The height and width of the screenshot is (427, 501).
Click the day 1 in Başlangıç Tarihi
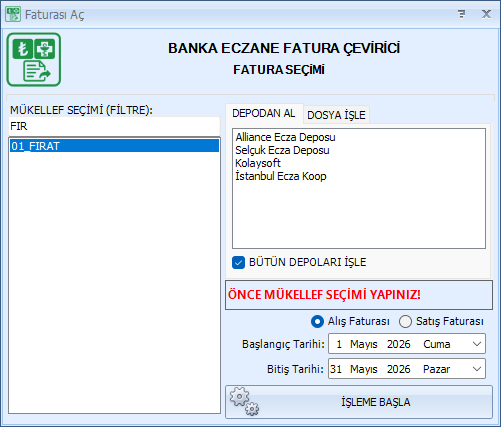(339, 344)
